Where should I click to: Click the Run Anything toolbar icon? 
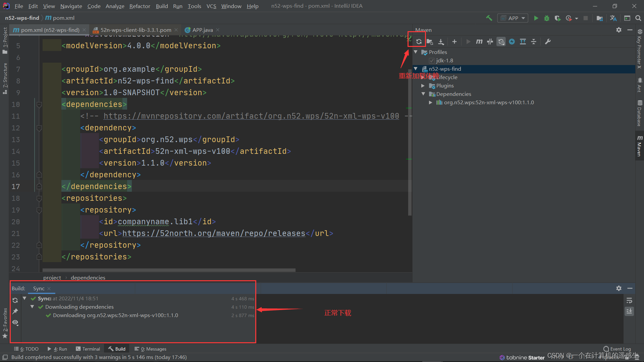627,18
